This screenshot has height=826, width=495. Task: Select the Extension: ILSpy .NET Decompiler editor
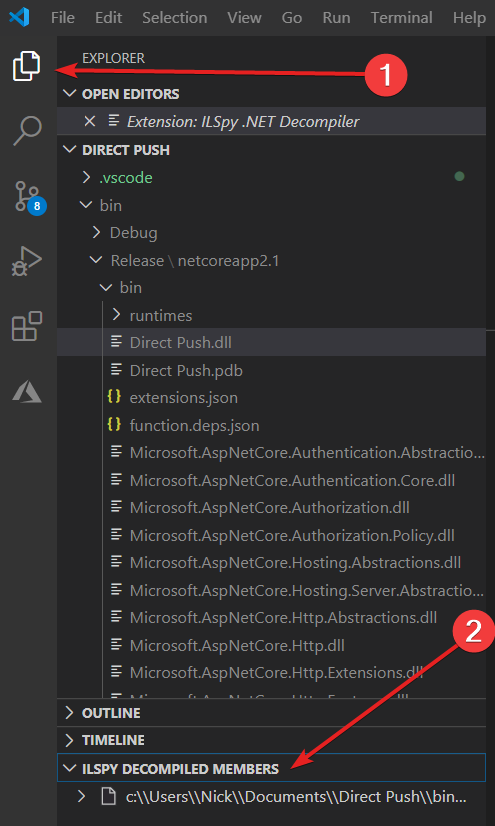(x=271, y=121)
